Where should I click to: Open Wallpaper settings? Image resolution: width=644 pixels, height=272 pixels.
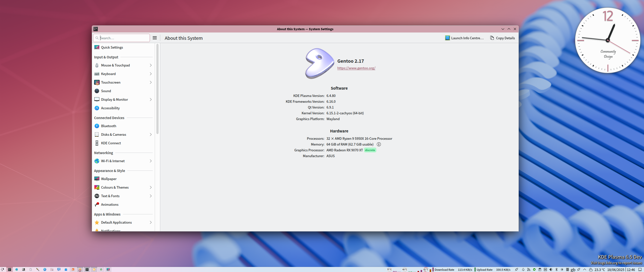pyautogui.click(x=123, y=179)
